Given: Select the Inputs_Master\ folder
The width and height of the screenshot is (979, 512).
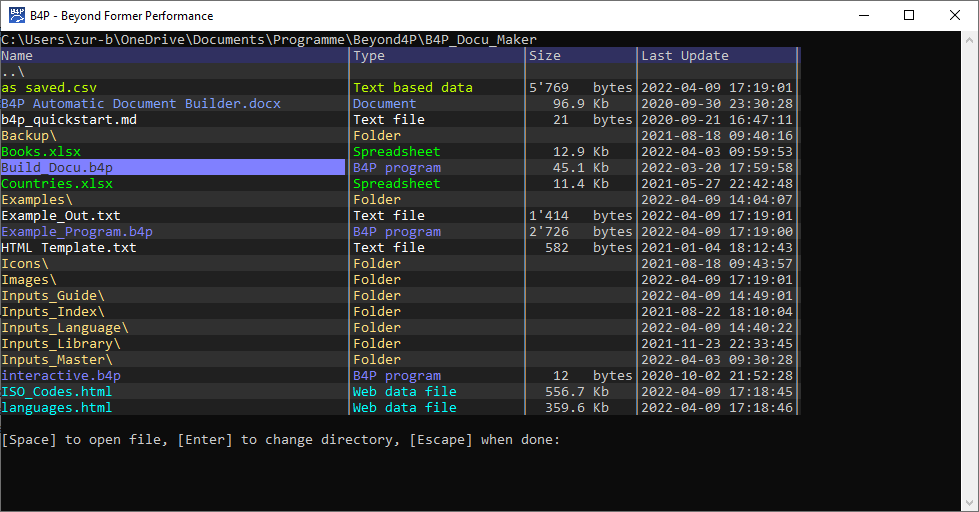Looking at the screenshot, I should (x=57, y=360).
